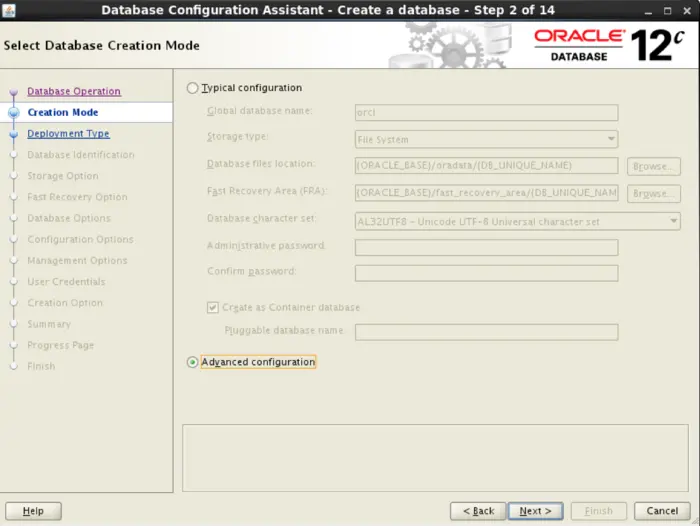Select Typical configuration radio button

(192, 88)
